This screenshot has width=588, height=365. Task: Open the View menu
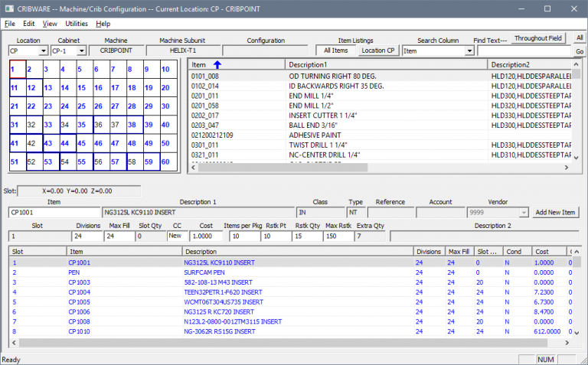click(50, 24)
